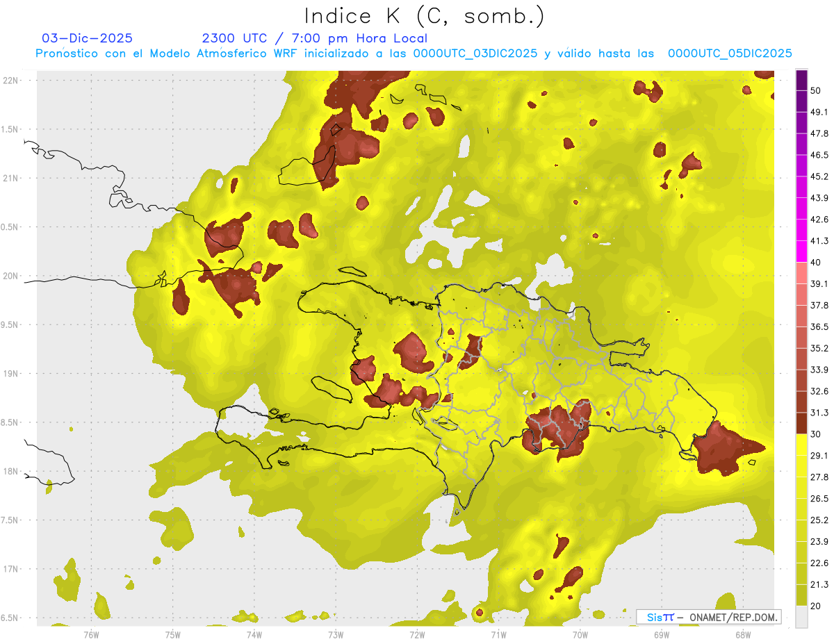Viewport: 834px width, 644px height.
Task: Click the 71W longitude label
Action: pos(498,635)
